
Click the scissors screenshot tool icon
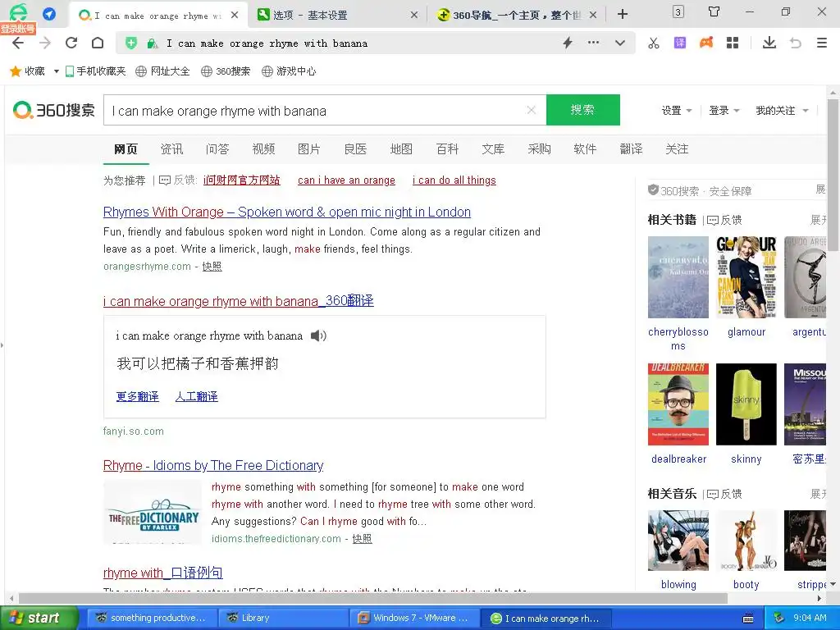point(654,43)
